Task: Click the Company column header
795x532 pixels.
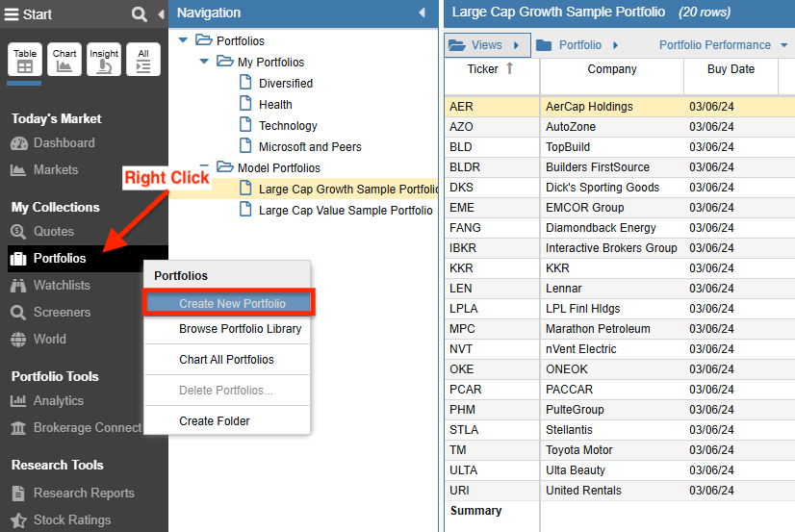Action: pos(611,69)
